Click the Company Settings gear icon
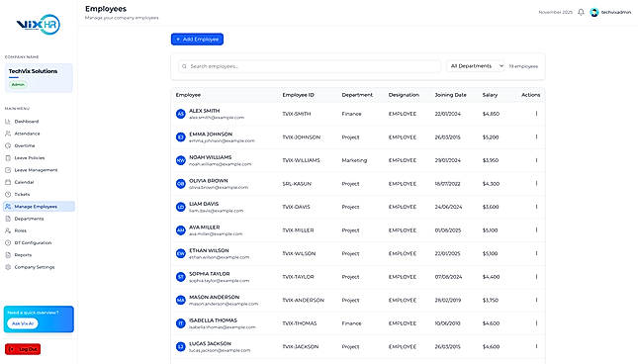This screenshot has width=638, height=364. pos(8,267)
